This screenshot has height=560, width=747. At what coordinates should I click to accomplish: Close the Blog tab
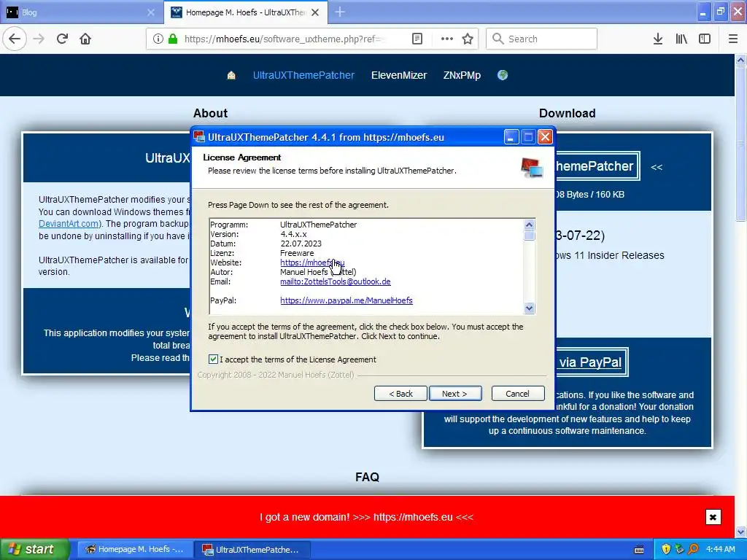tap(151, 12)
